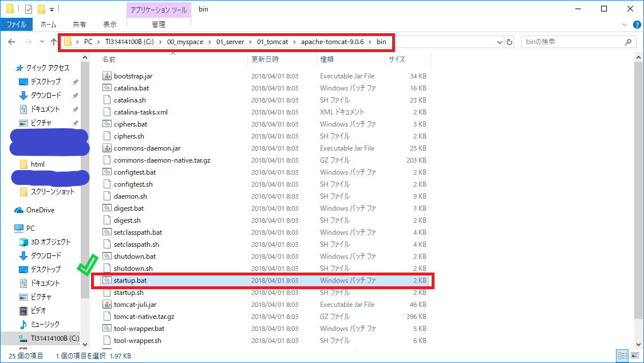Go up one folder level arrow
This screenshot has width=644, height=363.
pyautogui.click(x=53, y=42)
